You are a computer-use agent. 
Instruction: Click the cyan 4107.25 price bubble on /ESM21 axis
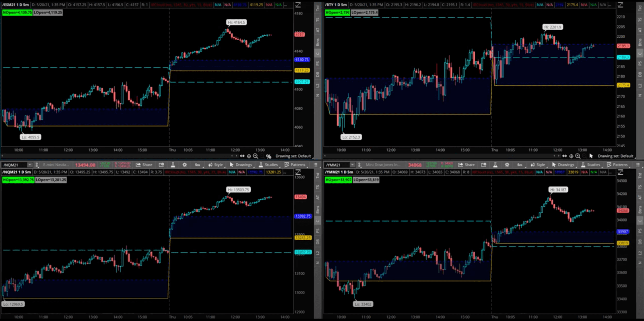[302, 82]
